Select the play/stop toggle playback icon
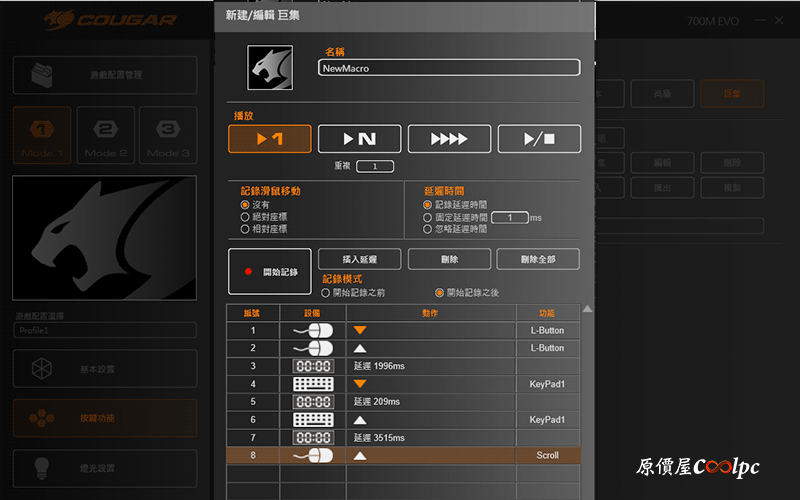The height and width of the screenshot is (500, 800). [x=539, y=139]
